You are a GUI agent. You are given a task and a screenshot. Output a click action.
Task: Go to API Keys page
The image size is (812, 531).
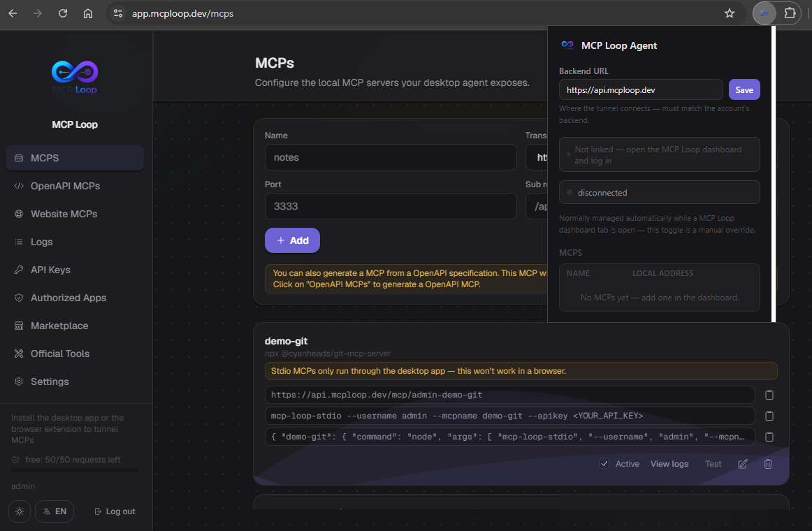pos(75,270)
